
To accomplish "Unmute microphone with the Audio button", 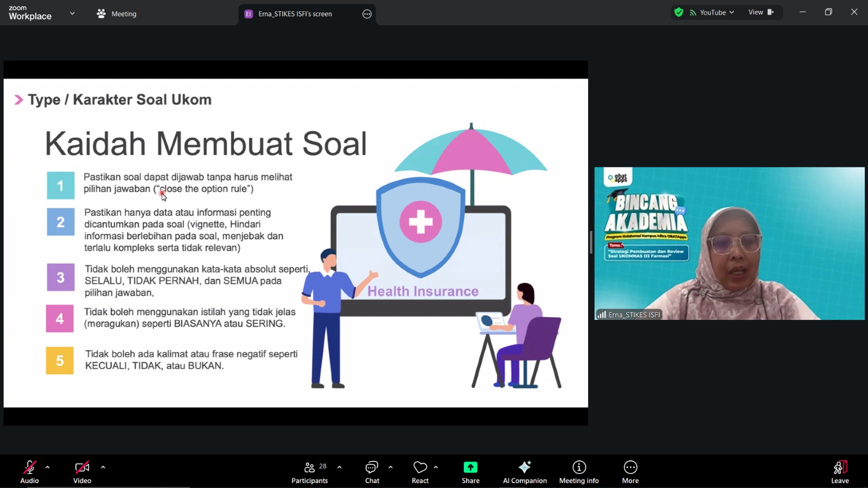I will tap(29, 472).
